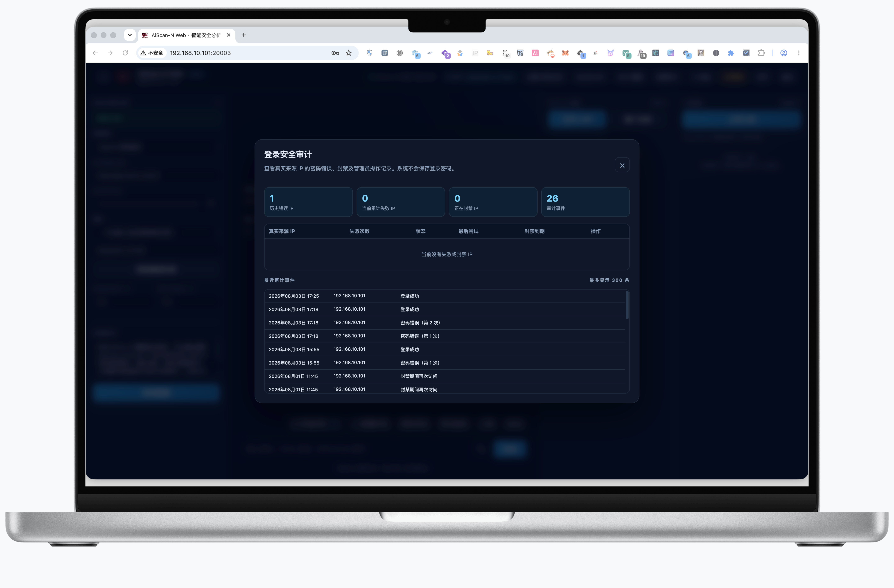Click the half-circle contrast extension icon

click(x=716, y=53)
